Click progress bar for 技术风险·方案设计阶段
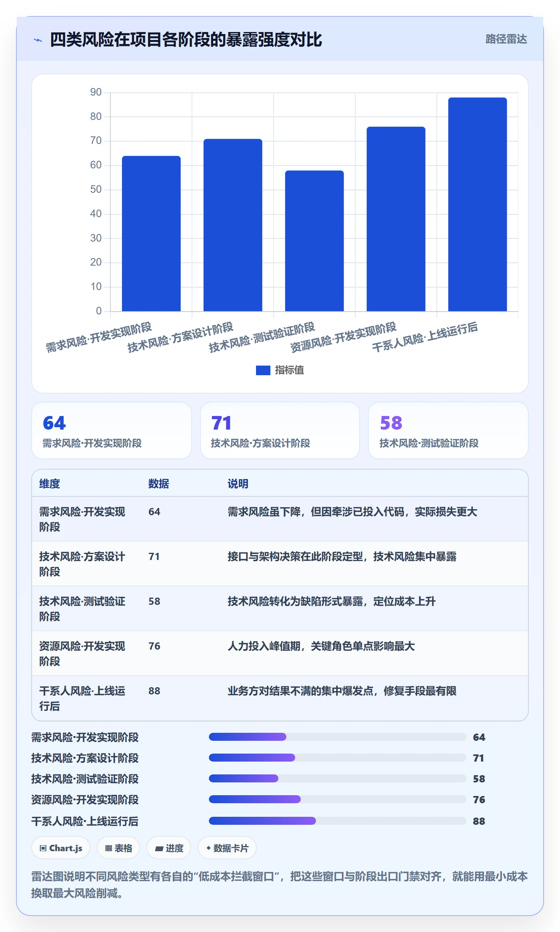Viewport: 560px width, 932px height. point(338,758)
